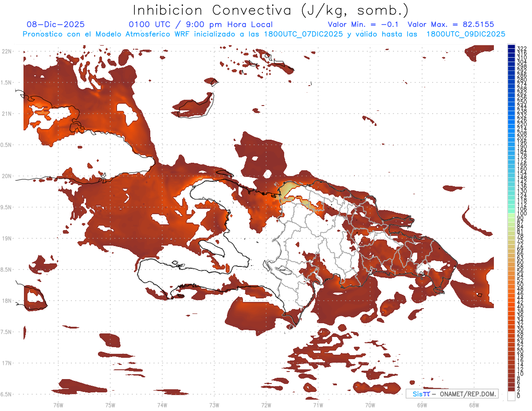532x411 pixels.
Task: Click the "73W" longitude label
Action: [214, 405]
